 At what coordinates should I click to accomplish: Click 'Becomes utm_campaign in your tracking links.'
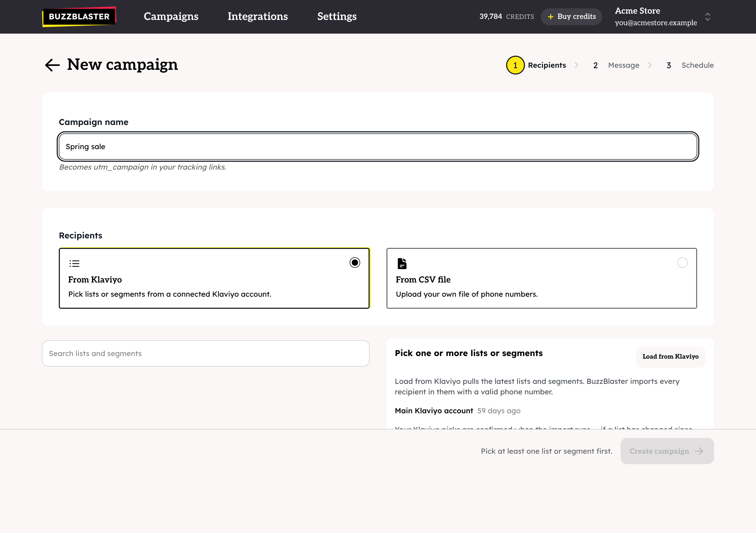[143, 167]
